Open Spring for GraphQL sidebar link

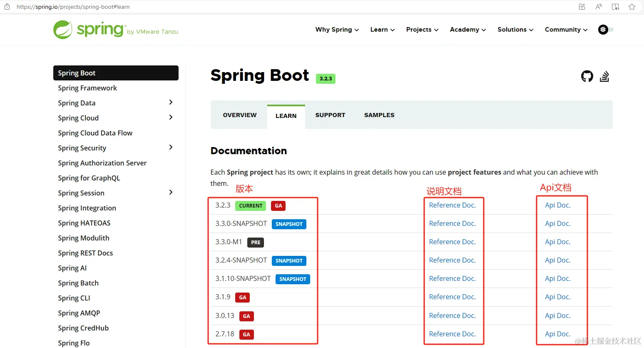[x=89, y=178]
